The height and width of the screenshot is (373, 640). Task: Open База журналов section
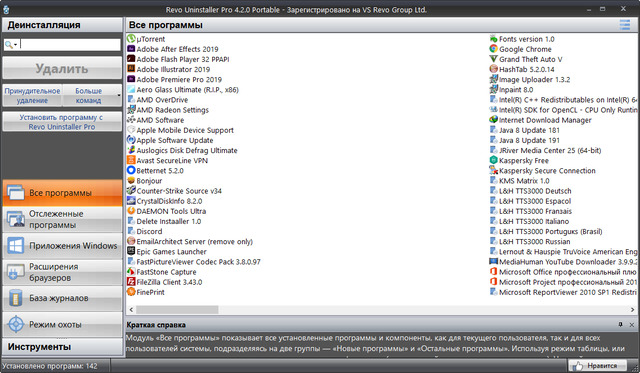62,298
